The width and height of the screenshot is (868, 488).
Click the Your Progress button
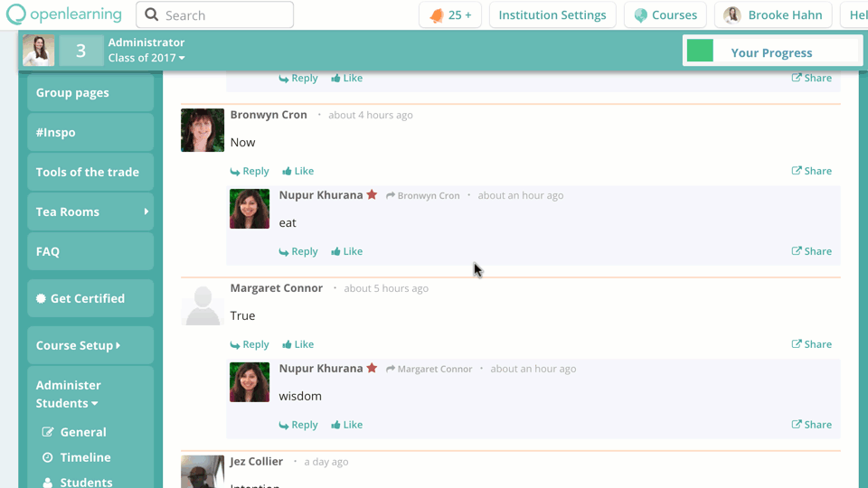(x=772, y=52)
